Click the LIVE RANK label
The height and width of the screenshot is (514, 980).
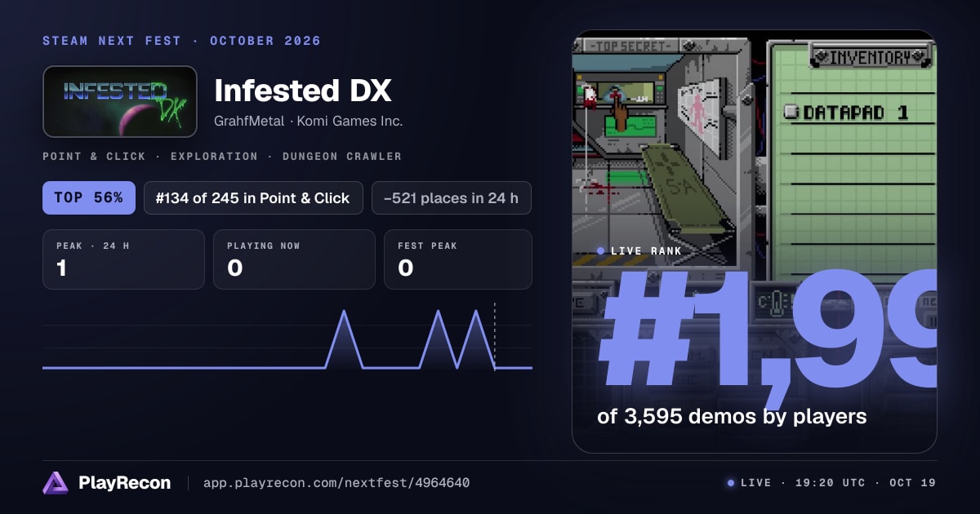coord(646,250)
